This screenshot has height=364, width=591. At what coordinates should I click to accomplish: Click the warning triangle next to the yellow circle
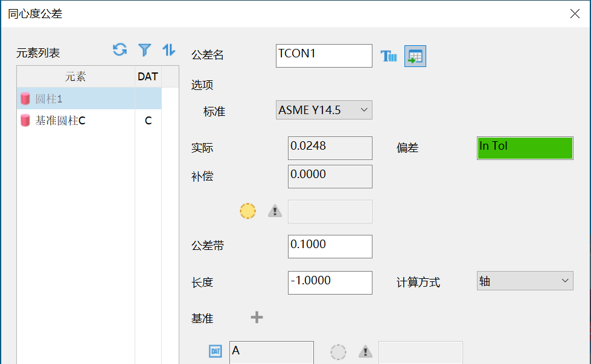275,211
